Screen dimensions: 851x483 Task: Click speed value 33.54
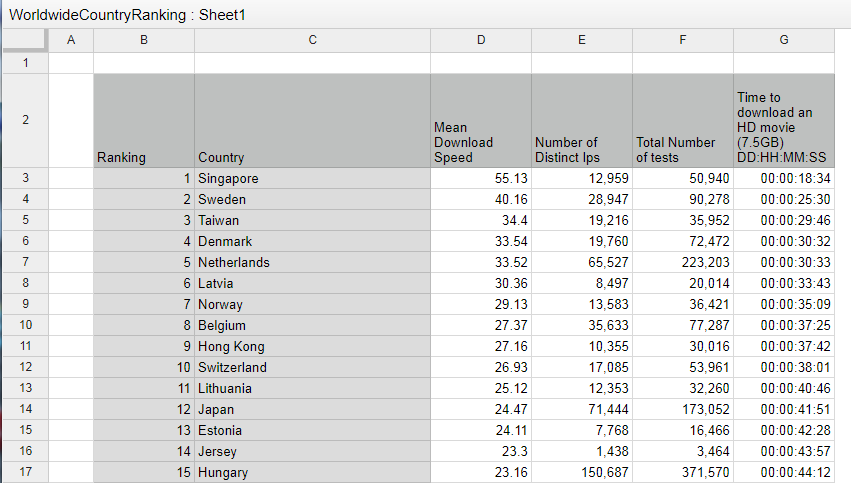[x=481, y=241]
